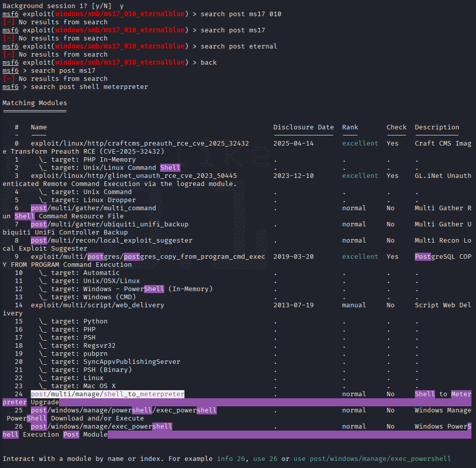Click the 'Rank' column header
476x468 pixels.
point(350,127)
